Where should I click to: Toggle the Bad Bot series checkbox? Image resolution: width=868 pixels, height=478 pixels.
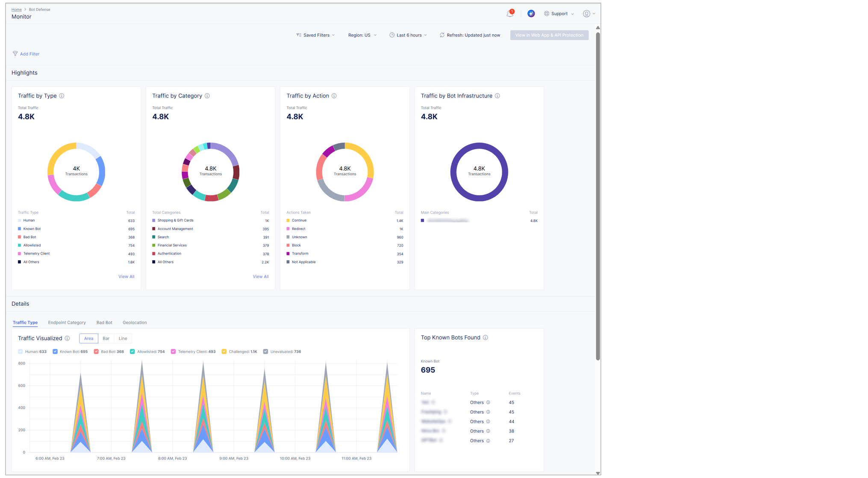[x=96, y=351]
